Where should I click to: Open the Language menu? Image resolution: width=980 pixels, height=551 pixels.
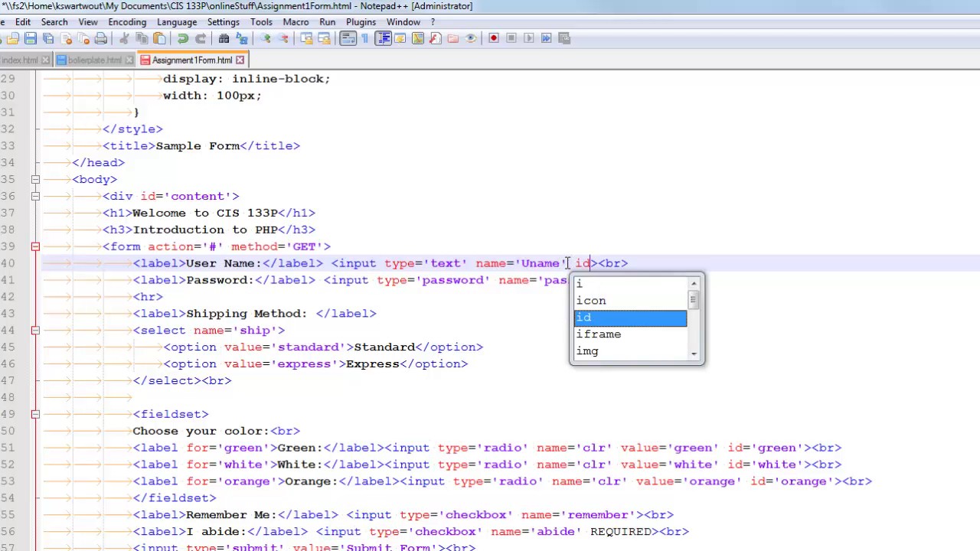(x=177, y=22)
